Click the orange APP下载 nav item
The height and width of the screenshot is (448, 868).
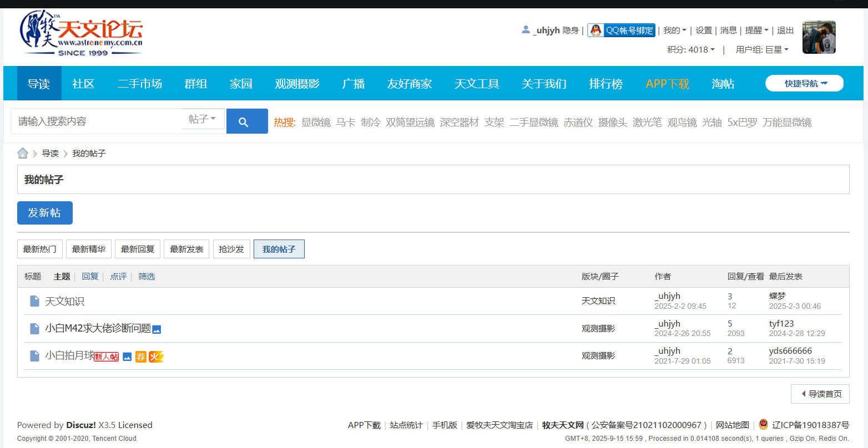[x=668, y=84]
